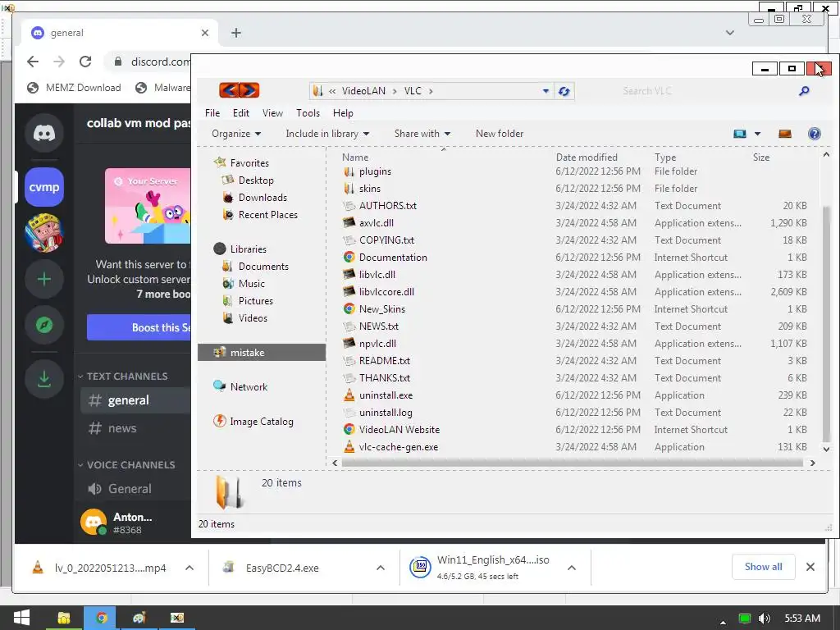Select the vlc-cache-gen.exe file icon
The width and height of the screenshot is (840, 630).
click(349, 447)
